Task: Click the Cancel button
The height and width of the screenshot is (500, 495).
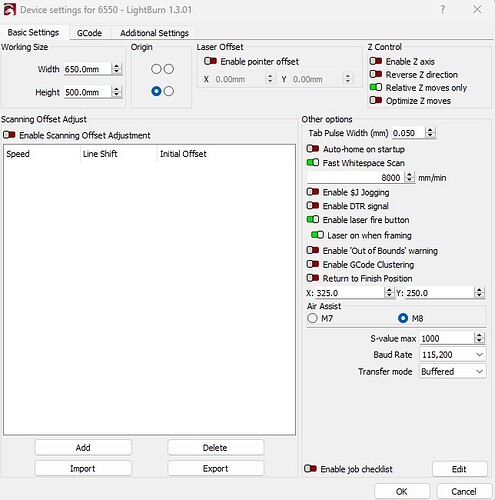Action: (x=464, y=491)
